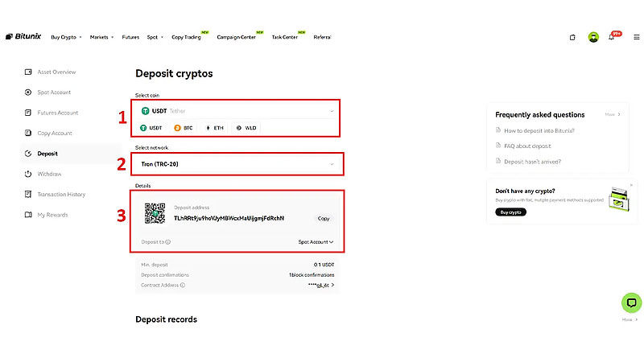This screenshot has width=644, height=362.
Task: Click the download app icon in header
Action: (572, 37)
